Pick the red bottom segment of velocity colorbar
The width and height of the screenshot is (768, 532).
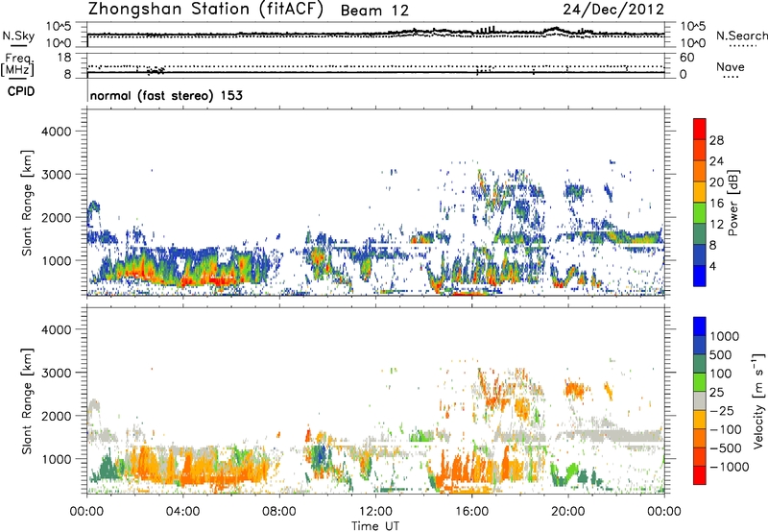click(700, 475)
